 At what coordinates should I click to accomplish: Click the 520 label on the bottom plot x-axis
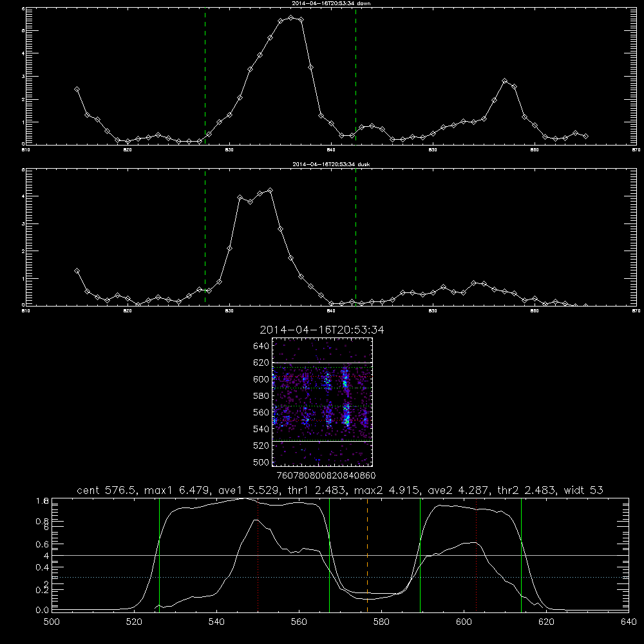[x=134, y=621]
